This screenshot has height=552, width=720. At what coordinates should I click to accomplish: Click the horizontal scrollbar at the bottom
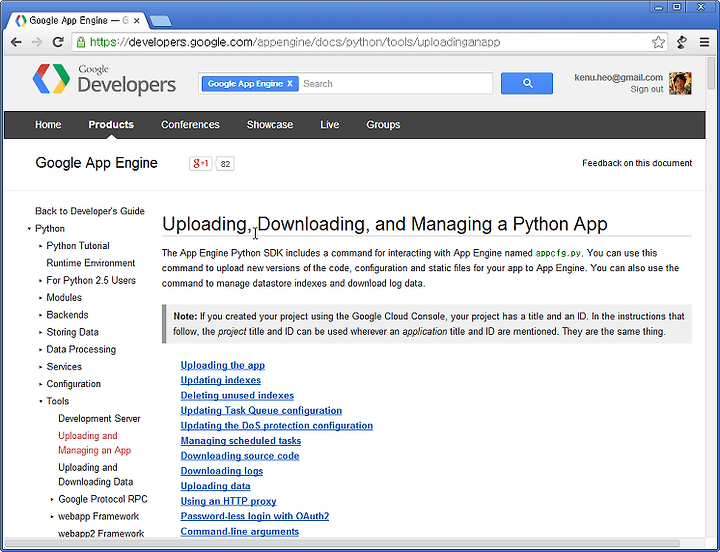pyautogui.click(x=342, y=544)
